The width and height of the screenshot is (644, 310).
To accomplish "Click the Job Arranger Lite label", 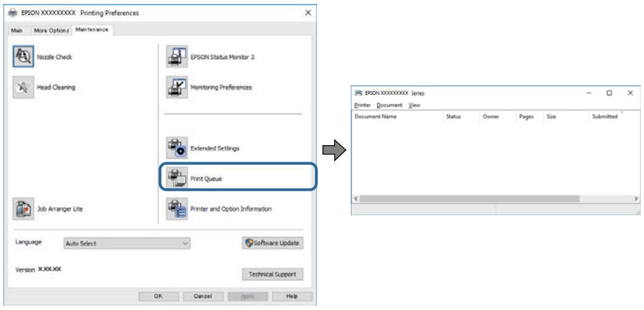I will (x=60, y=209).
